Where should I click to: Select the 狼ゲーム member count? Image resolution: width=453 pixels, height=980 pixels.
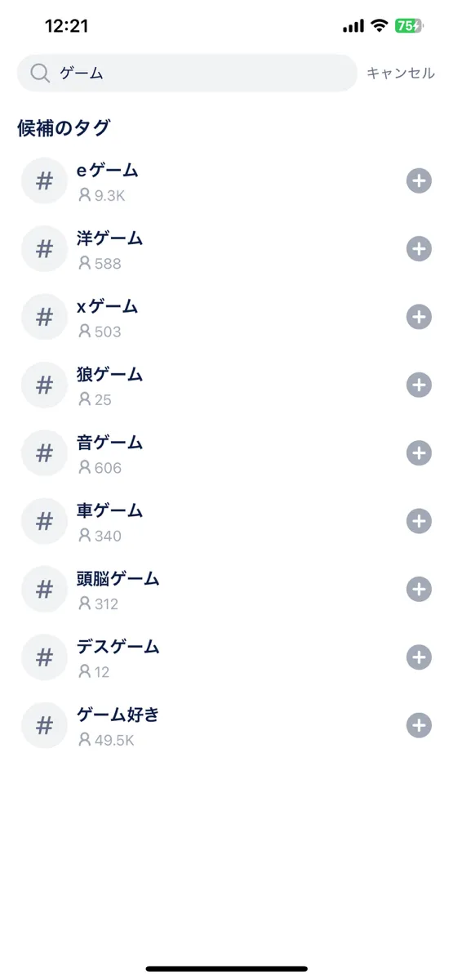tap(95, 400)
